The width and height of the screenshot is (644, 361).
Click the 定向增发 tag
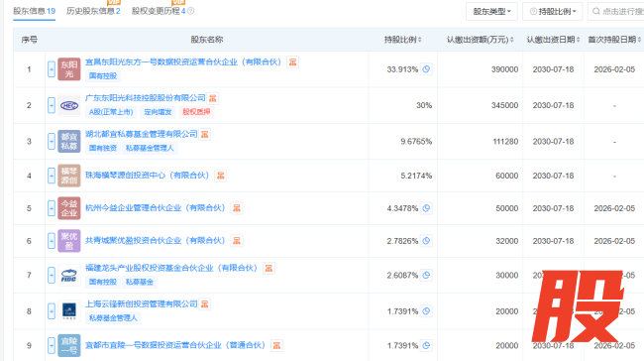pyautogui.click(x=158, y=112)
